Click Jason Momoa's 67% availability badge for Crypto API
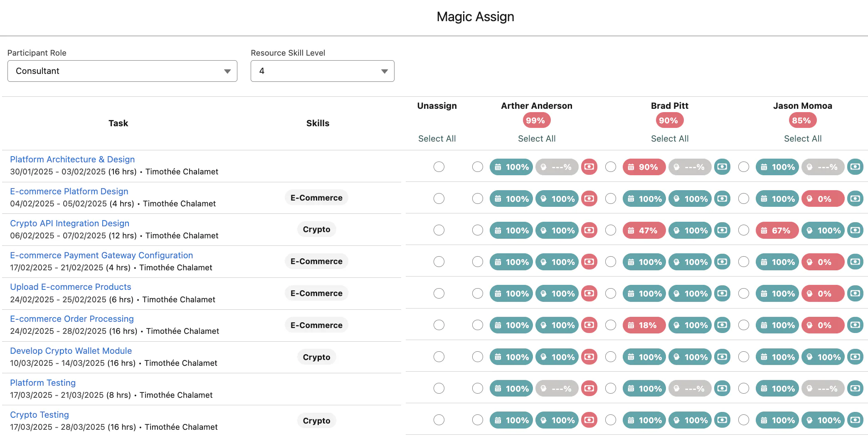The height and width of the screenshot is (436, 868). click(777, 230)
